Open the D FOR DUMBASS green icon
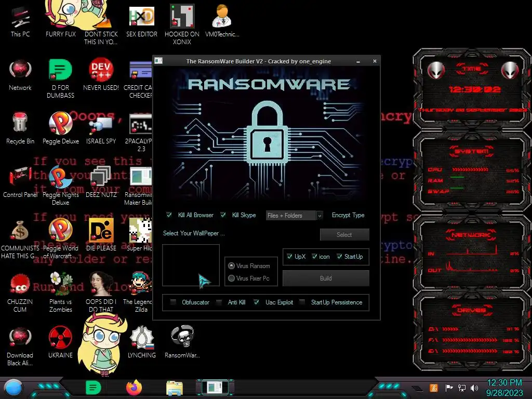The image size is (532, 399). pyautogui.click(x=60, y=79)
